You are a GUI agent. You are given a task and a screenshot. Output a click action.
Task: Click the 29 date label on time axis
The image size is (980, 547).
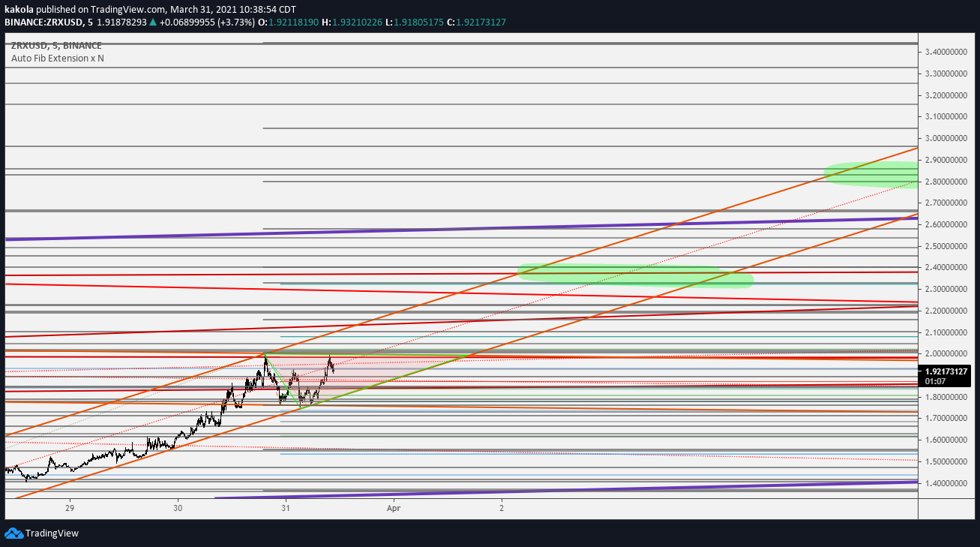point(70,508)
